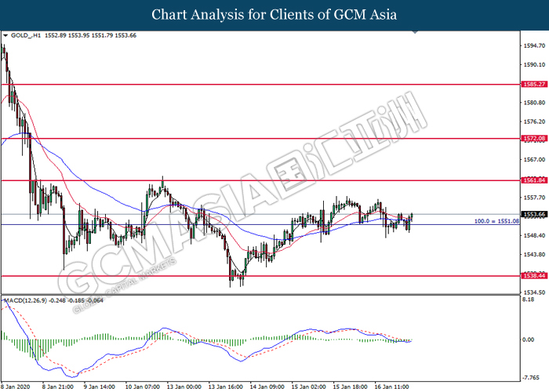Click the 1590.10 price axis value
Screen dimensions: 549x392
point(534,64)
